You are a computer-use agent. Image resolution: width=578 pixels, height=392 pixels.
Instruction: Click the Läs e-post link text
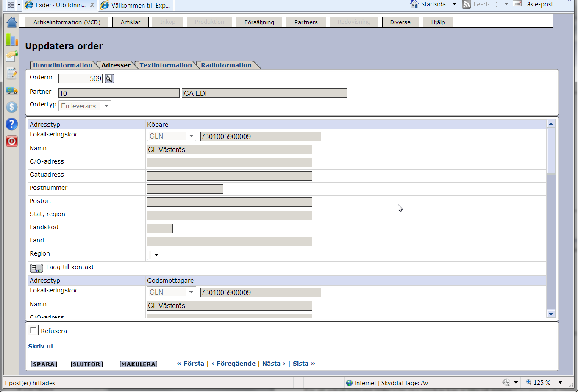click(x=539, y=4)
